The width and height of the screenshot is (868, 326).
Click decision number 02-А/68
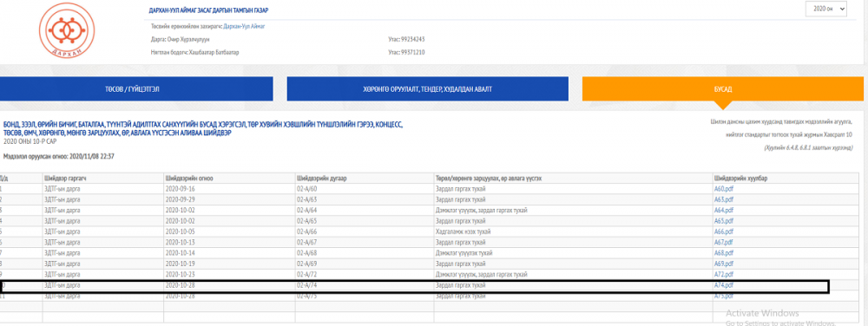(306, 253)
